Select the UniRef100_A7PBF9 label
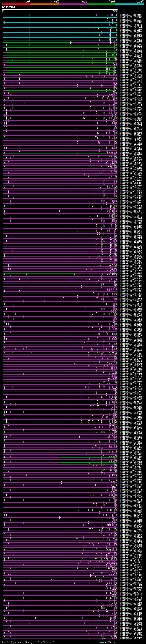 pyautogui.click(x=131, y=47)
